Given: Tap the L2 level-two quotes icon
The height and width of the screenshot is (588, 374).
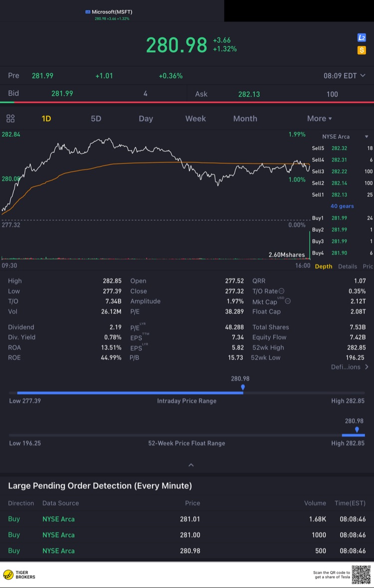Looking at the screenshot, I should pyautogui.click(x=361, y=37).
